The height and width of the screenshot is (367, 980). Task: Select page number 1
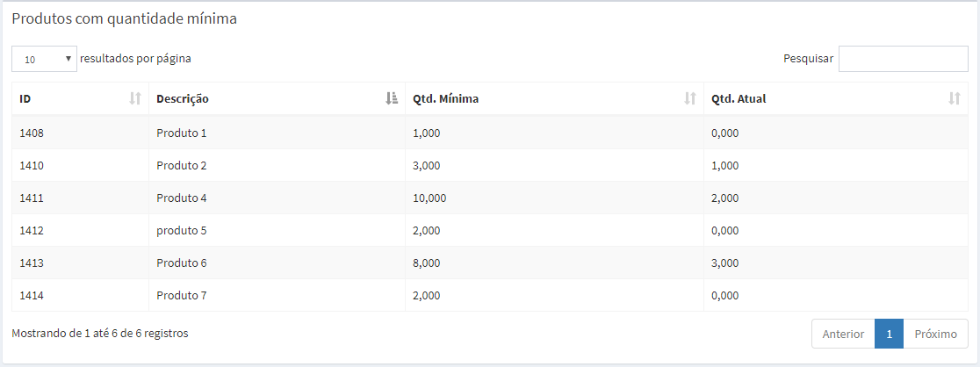click(x=889, y=335)
